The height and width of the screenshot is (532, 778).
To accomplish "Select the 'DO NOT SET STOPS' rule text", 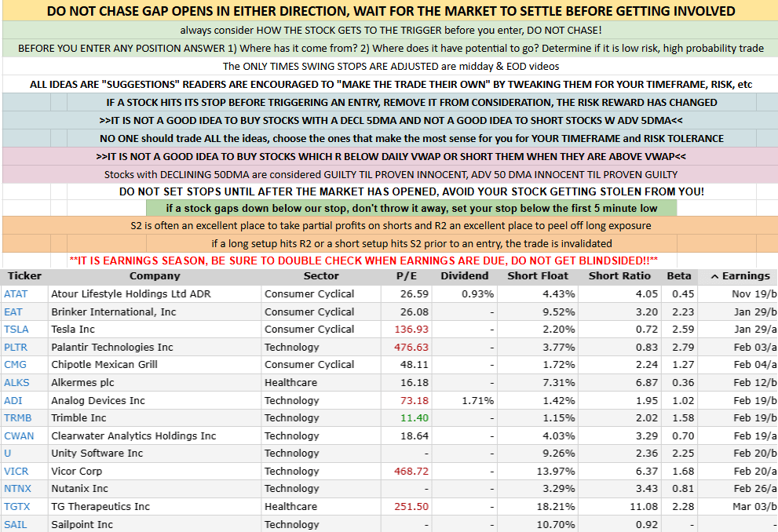I will 411,191.
